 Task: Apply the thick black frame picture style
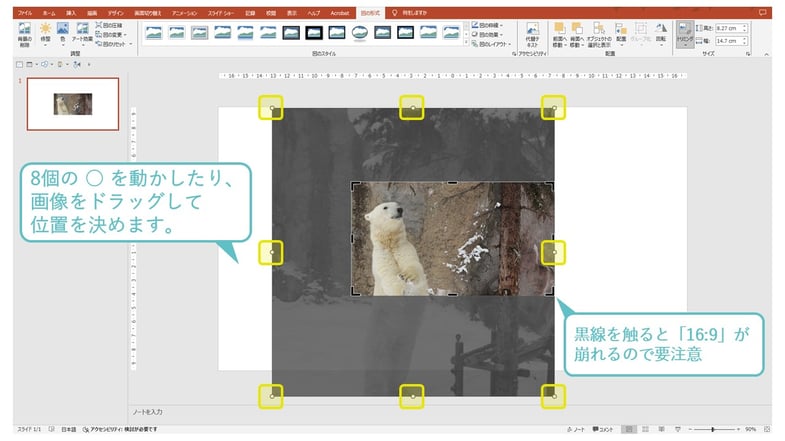click(x=314, y=33)
